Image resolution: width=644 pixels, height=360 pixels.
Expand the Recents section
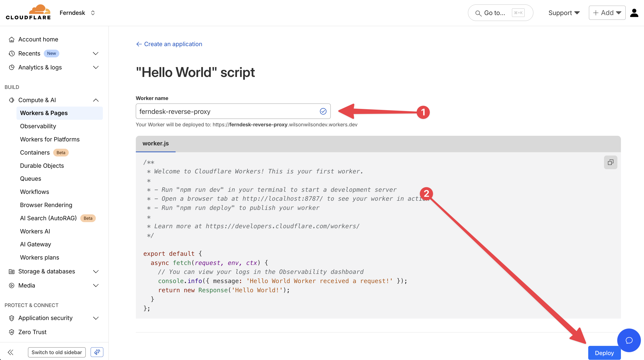coord(96,53)
